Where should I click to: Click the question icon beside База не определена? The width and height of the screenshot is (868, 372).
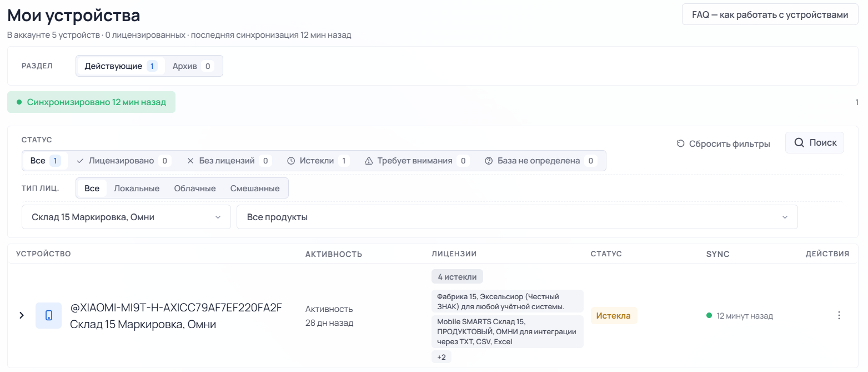coord(489,161)
